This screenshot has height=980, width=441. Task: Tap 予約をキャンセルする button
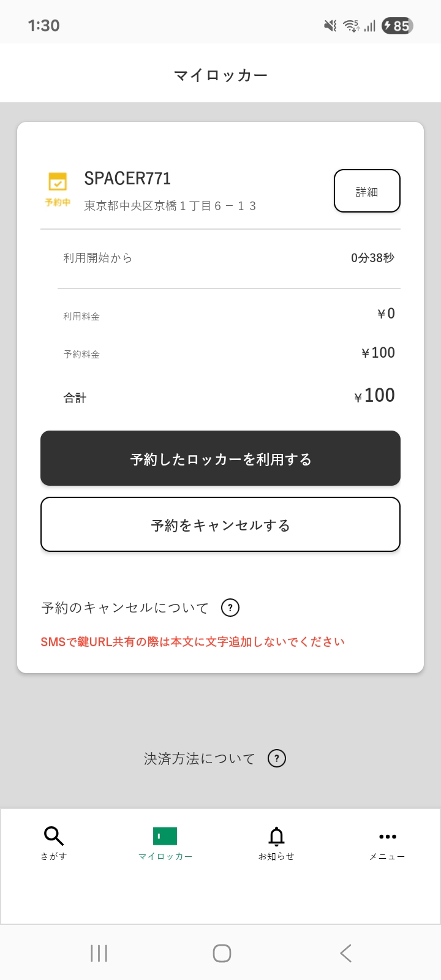221,525
